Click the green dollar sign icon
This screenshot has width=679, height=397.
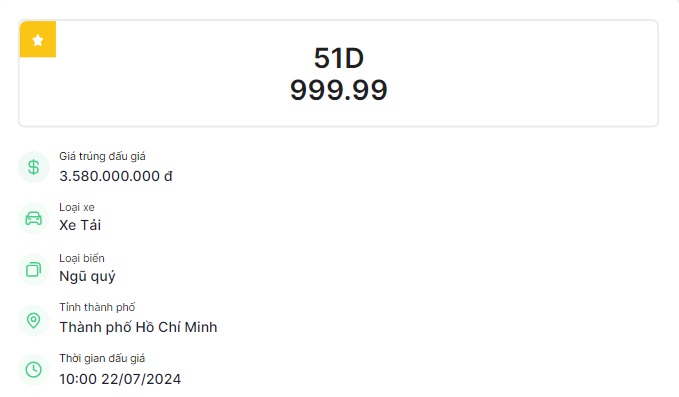click(33, 167)
